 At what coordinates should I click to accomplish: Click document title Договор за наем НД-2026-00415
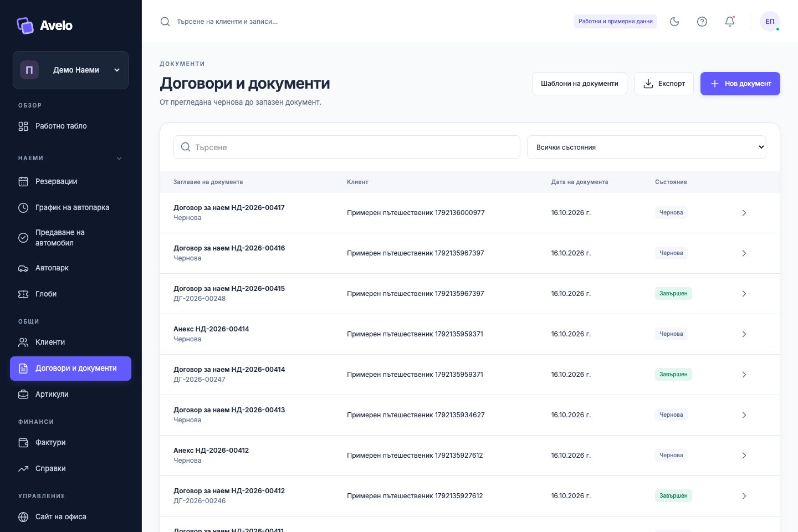click(x=229, y=289)
